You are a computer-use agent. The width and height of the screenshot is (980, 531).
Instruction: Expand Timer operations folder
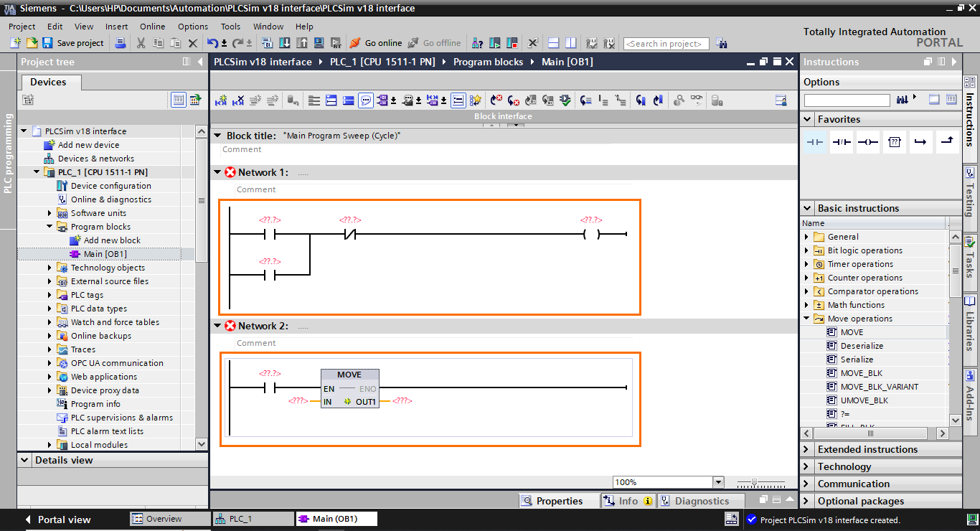pyautogui.click(x=806, y=264)
